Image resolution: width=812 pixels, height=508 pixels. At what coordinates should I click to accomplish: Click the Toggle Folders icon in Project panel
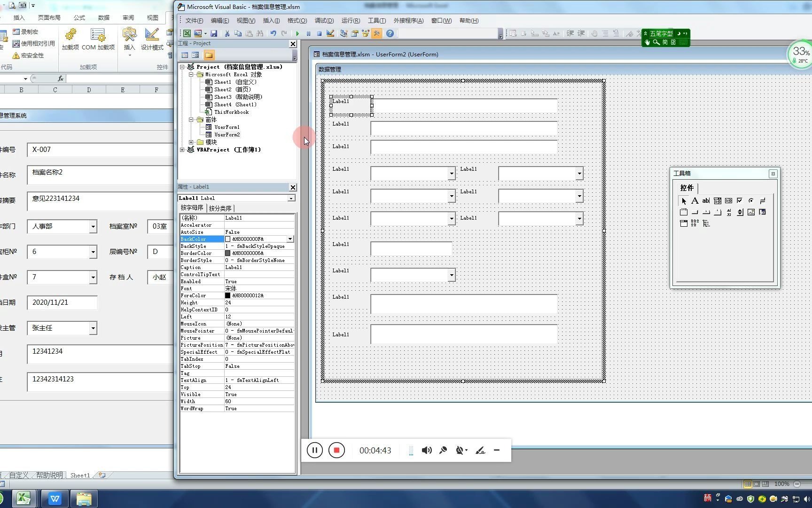click(209, 55)
